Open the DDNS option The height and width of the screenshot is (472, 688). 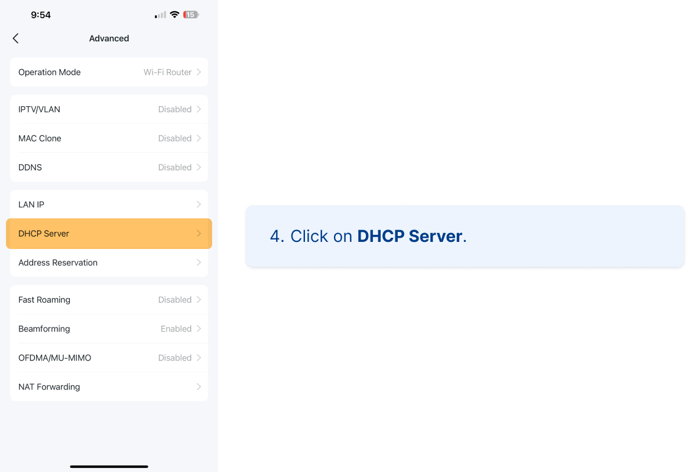click(x=109, y=167)
